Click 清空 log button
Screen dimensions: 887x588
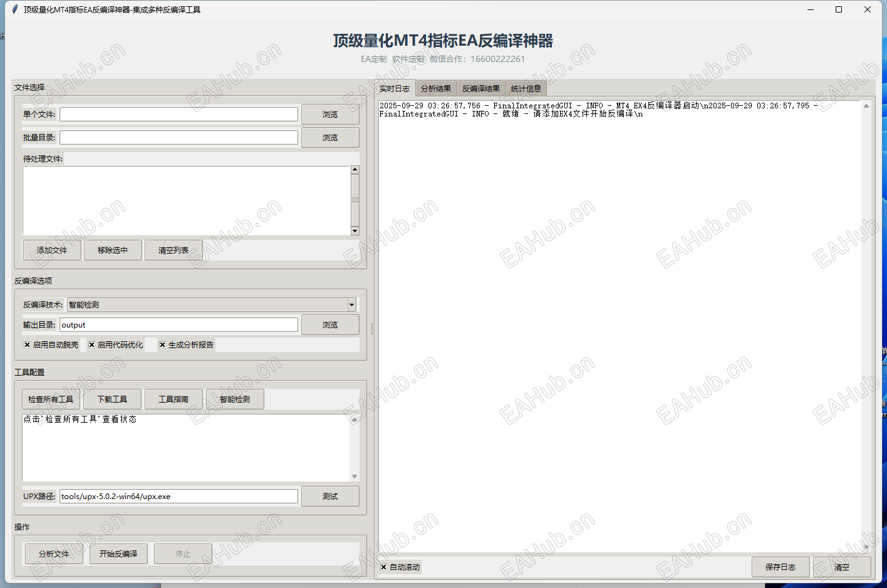click(842, 567)
